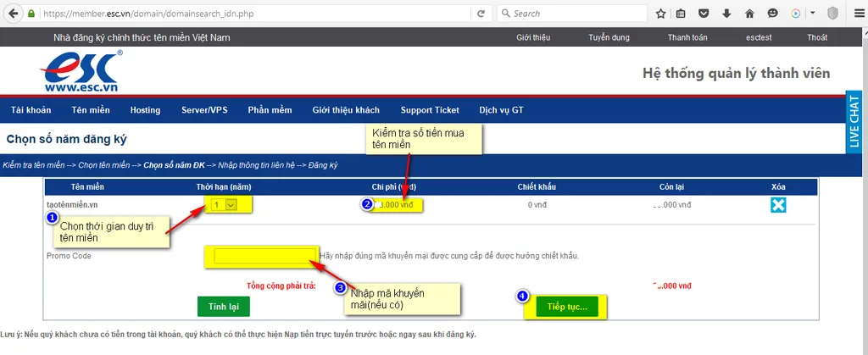Go to the browser home icon
Screen dimensions: 868x355
coord(749,14)
